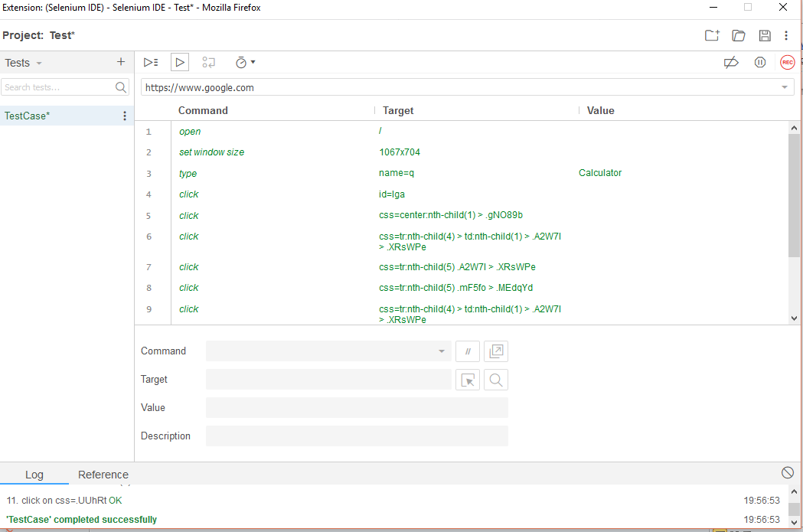Select the click .gNO89b target row
Image resolution: width=803 pixels, height=532 pixels.
[463, 216]
